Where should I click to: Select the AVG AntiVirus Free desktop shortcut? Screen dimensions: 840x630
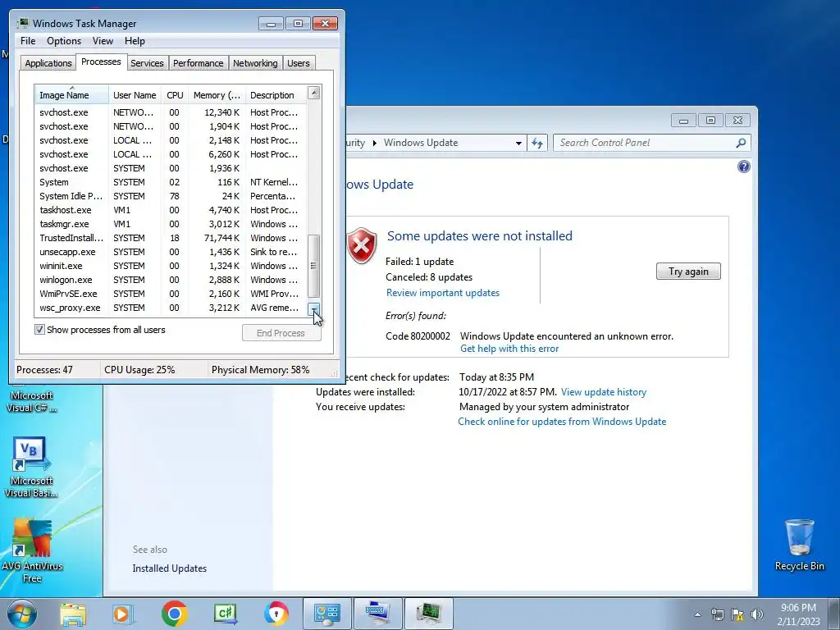(32, 550)
